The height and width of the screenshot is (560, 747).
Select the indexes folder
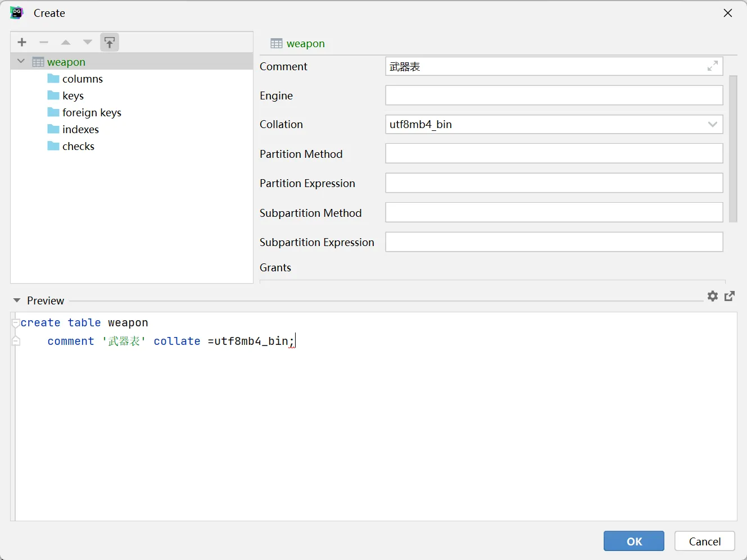pyautogui.click(x=80, y=129)
